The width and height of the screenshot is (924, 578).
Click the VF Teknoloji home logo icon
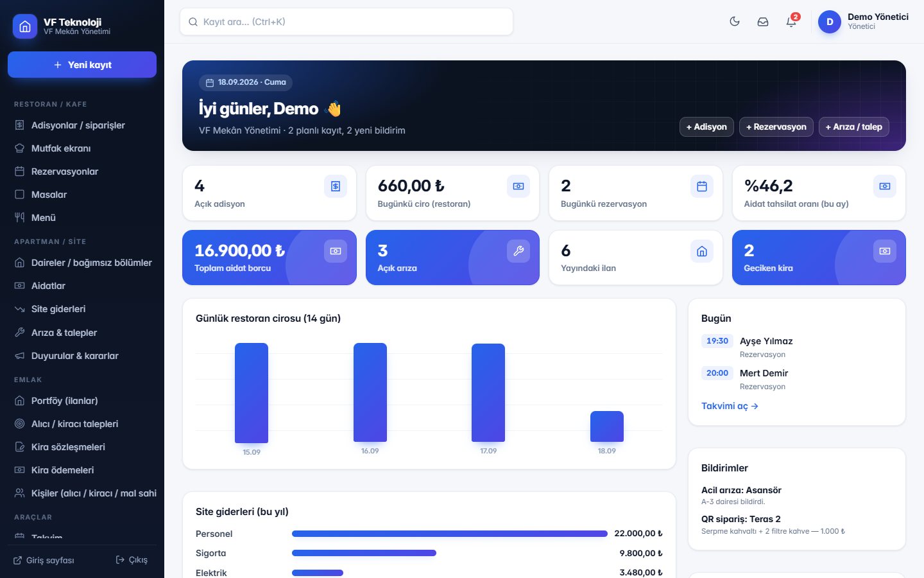point(25,26)
